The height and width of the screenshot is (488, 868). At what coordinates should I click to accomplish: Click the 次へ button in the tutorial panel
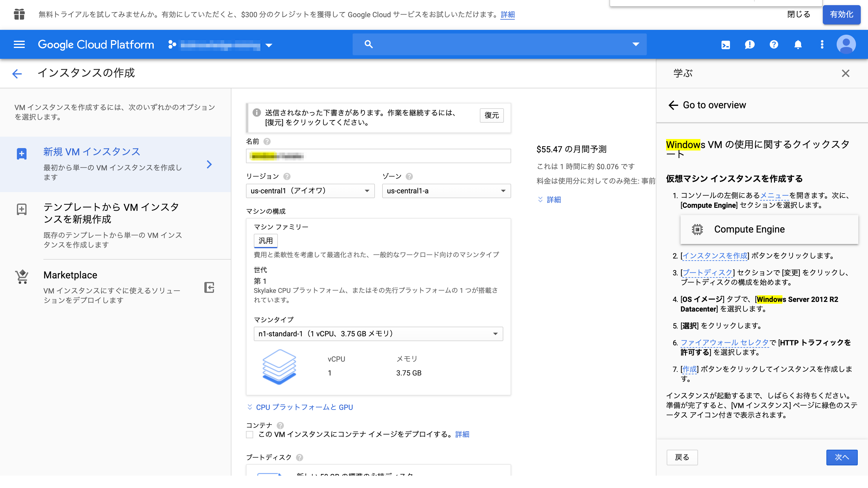[842, 457]
